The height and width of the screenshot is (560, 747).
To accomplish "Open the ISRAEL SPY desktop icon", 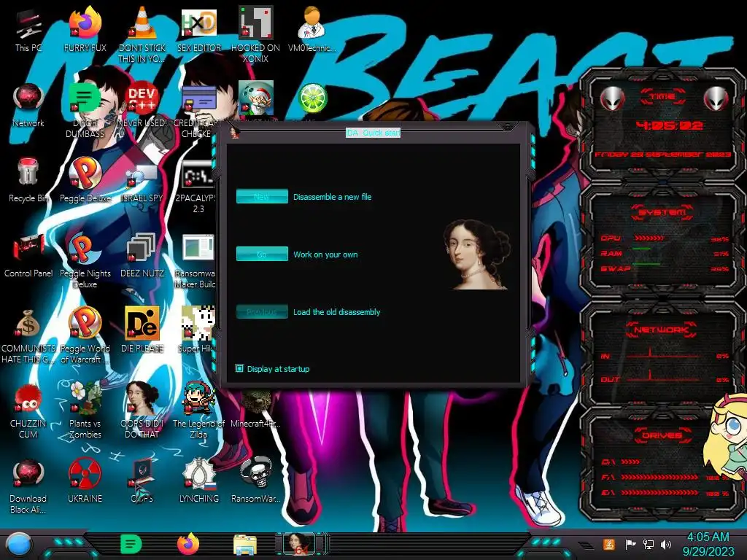I will pos(142,180).
